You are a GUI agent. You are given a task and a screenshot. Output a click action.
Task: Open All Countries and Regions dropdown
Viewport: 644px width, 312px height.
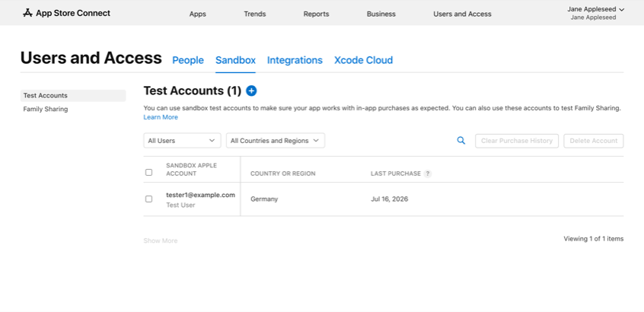[x=275, y=140]
